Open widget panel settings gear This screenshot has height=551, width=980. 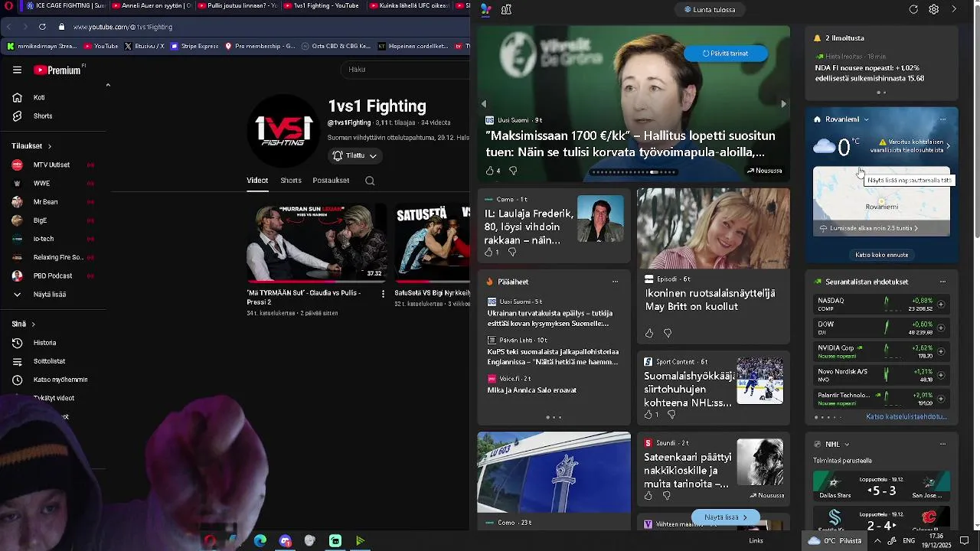coord(934,9)
